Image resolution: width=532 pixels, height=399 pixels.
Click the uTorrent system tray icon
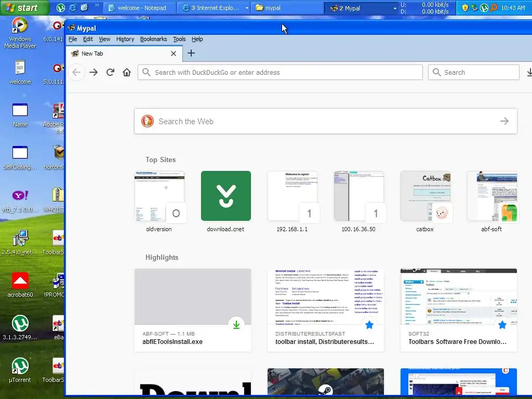[484, 8]
